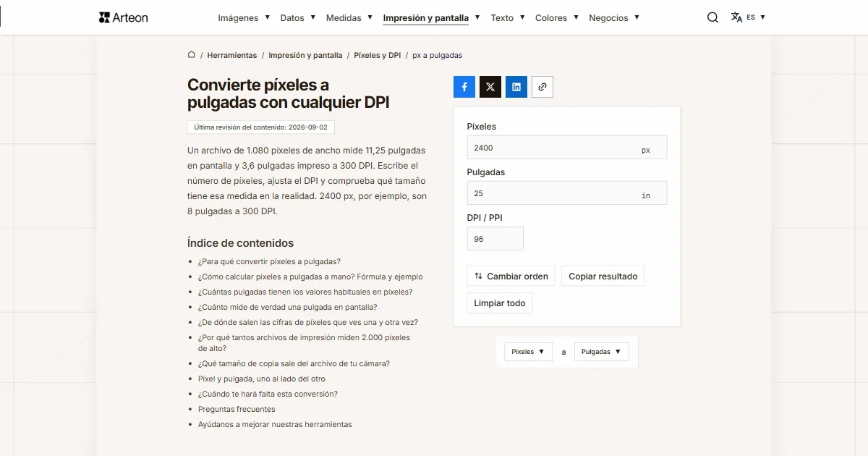The width and height of the screenshot is (868, 456).
Task: Focus the DPI / PPI input field
Action: [495, 239]
